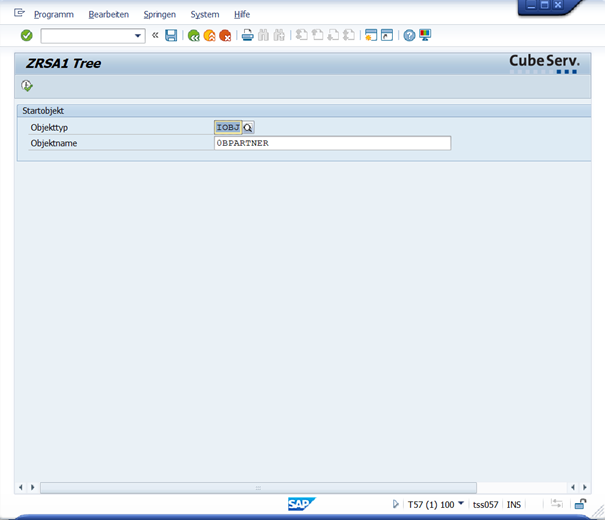605x520 pixels.
Task: Click the SAP logo in status bar
Action: coord(301,504)
